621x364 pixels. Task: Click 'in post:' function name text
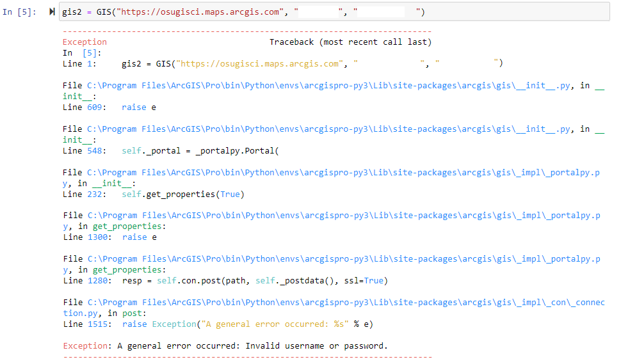pos(127,313)
